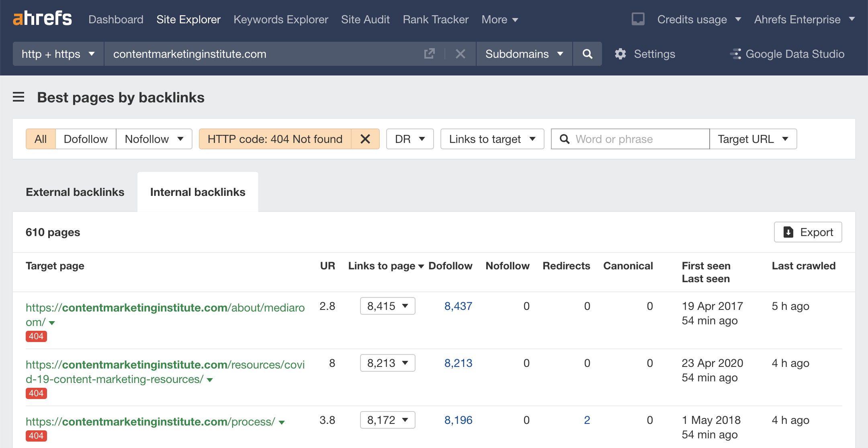Select the All link type filter
The image size is (868, 448).
(x=41, y=139)
